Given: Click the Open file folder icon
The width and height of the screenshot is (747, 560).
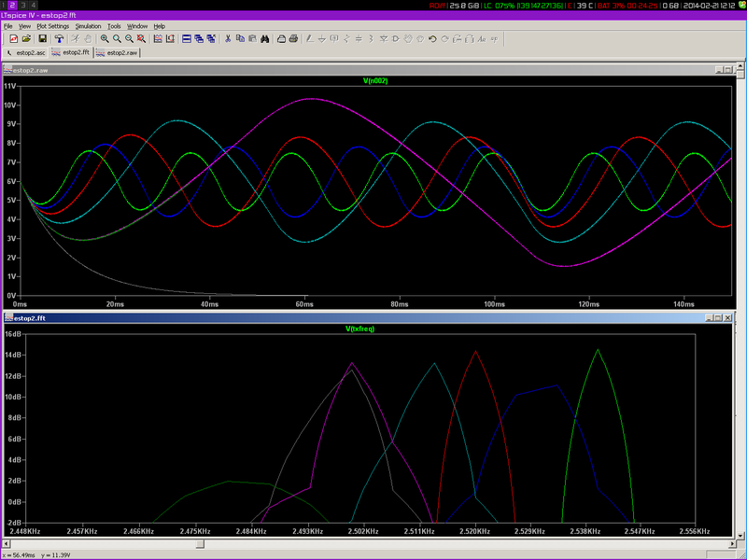Looking at the screenshot, I should [28, 38].
